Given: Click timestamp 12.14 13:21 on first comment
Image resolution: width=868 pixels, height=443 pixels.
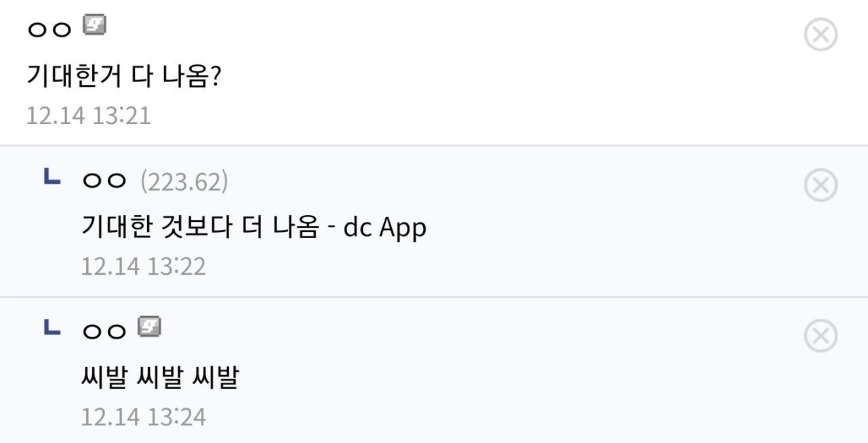Looking at the screenshot, I should click(89, 116).
